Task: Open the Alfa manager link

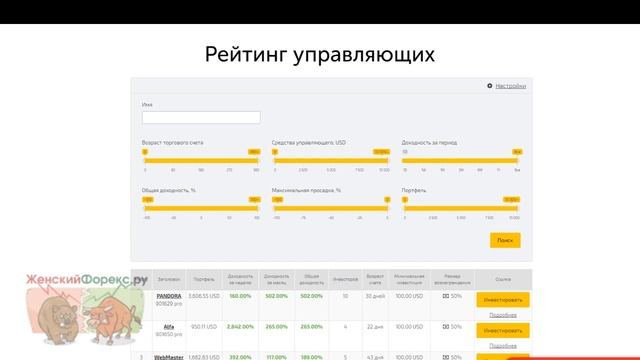Action: 169,327
